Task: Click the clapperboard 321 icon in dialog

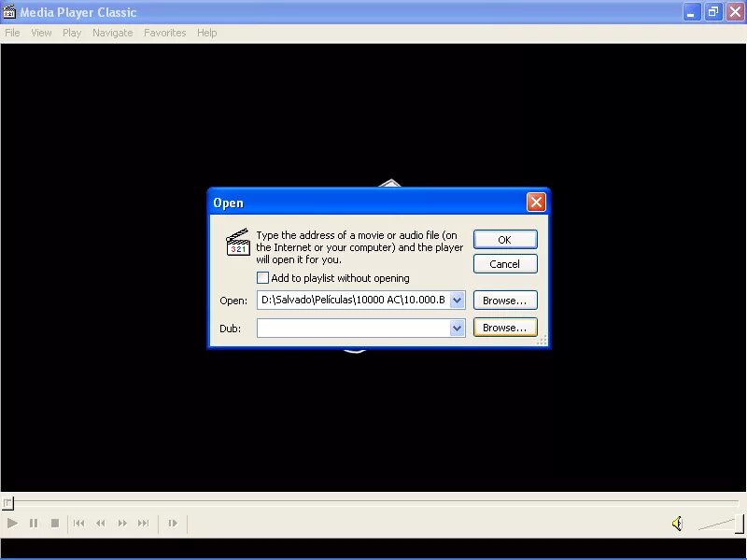Action: tap(238, 242)
